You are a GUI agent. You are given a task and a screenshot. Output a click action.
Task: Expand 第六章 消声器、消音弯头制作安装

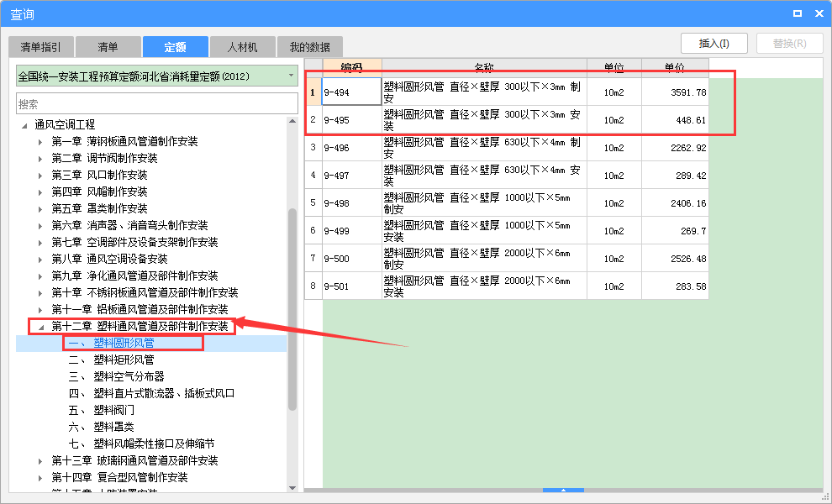pyautogui.click(x=40, y=226)
